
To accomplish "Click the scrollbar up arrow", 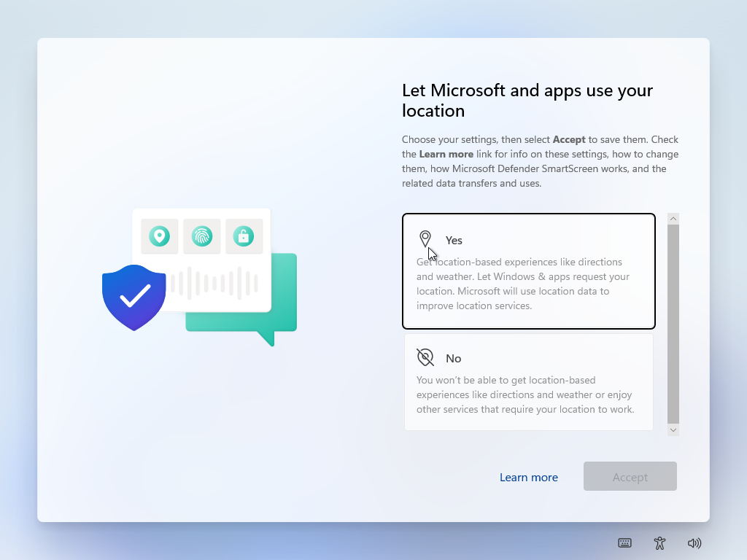I will [673, 219].
